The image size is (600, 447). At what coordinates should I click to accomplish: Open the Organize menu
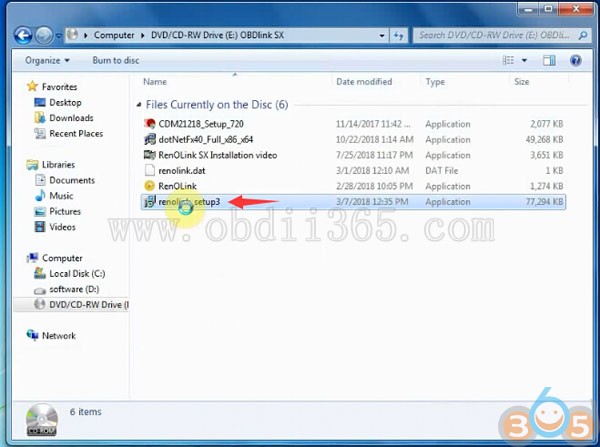pyautogui.click(x=47, y=60)
